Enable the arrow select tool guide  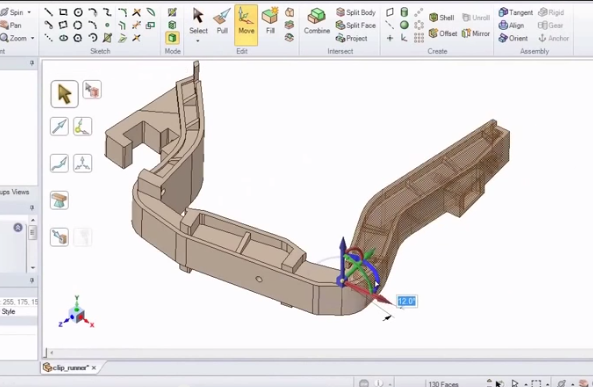tap(64, 94)
